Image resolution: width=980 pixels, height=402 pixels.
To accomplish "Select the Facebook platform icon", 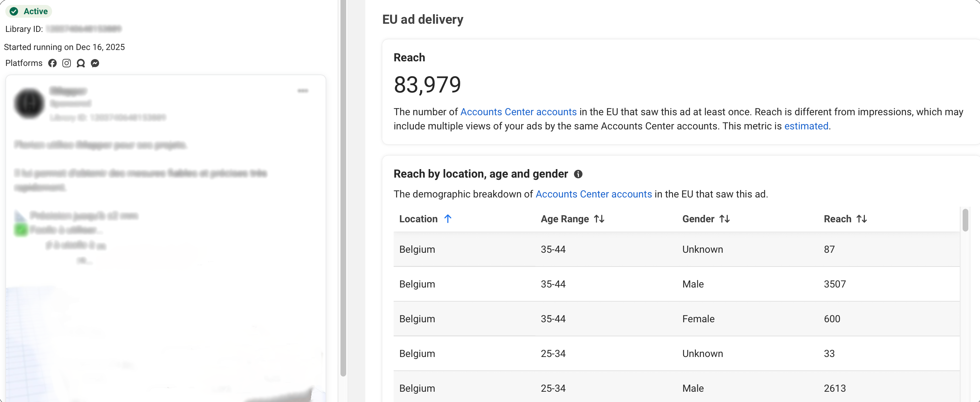I will (x=52, y=63).
